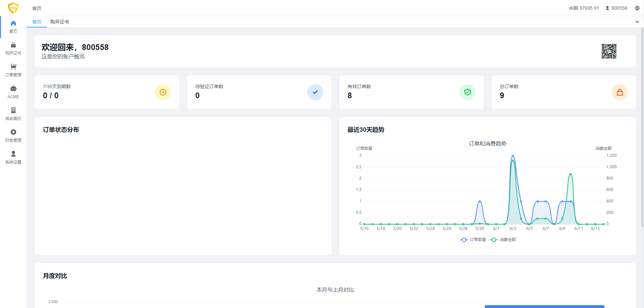Switch to the 首页 tab
Screen dimensions: 644x308
click(37, 22)
